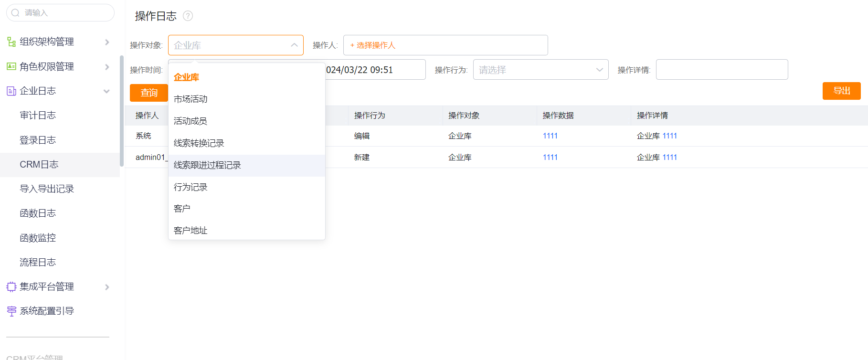Click the orange 导出 button
868x360 pixels.
coord(841,91)
